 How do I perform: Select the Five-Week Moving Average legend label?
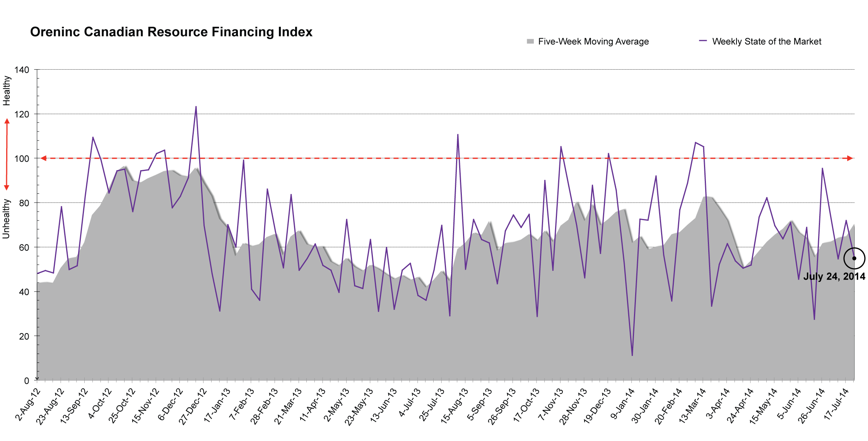(593, 41)
